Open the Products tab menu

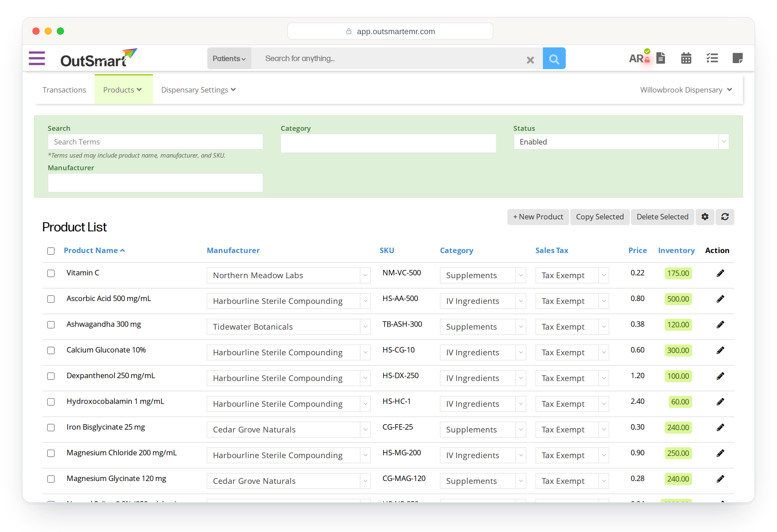pyautogui.click(x=124, y=90)
